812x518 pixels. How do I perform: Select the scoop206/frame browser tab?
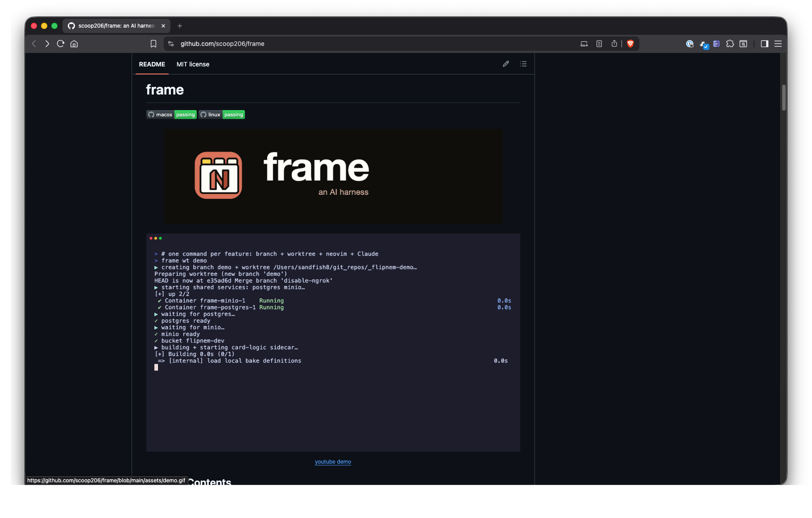tap(116, 26)
